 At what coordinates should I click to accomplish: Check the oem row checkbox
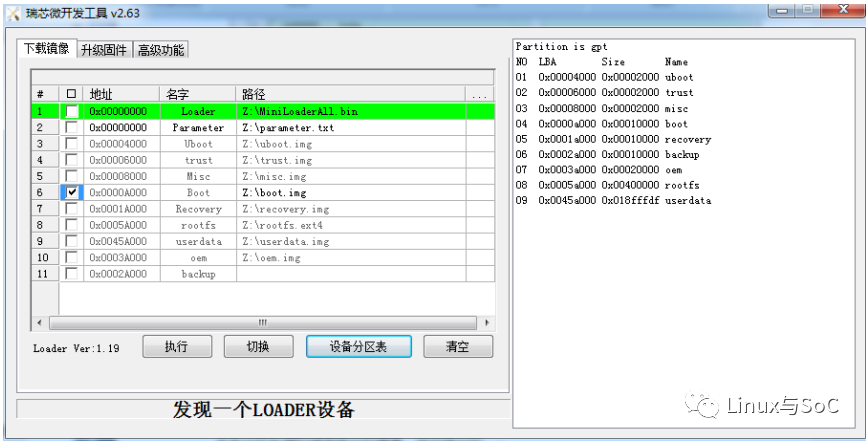coord(72,257)
